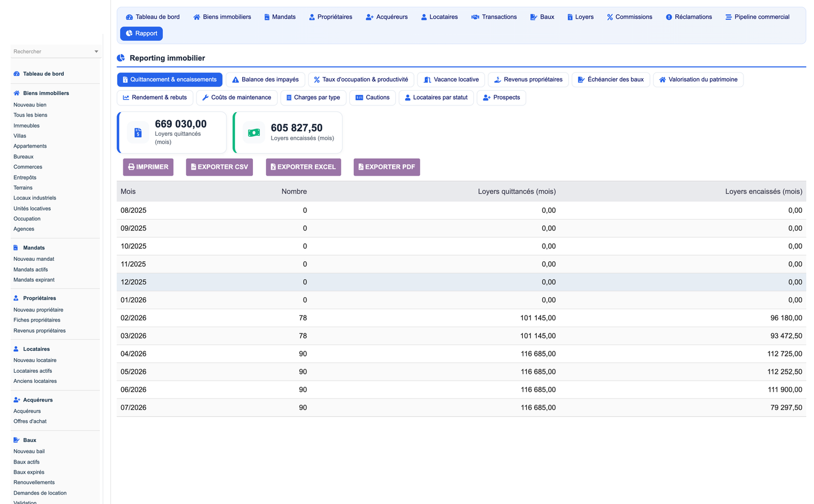
Task: Click the Loyers quittancés invoice card icon
Action: coord(138,133)
